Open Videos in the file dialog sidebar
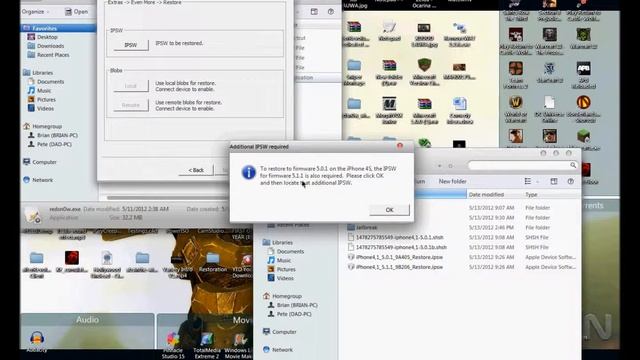This screenshot has width=640, height=360. pyautogui.click(x=280, y=278)
